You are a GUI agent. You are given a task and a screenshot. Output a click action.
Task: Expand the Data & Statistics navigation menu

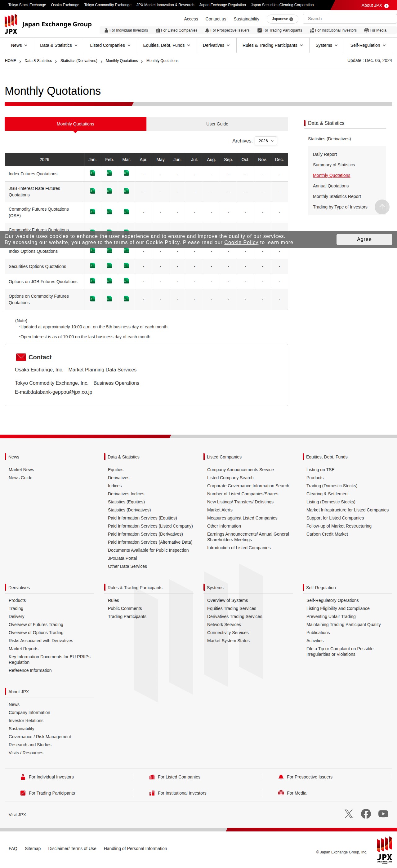click(59, 45)
